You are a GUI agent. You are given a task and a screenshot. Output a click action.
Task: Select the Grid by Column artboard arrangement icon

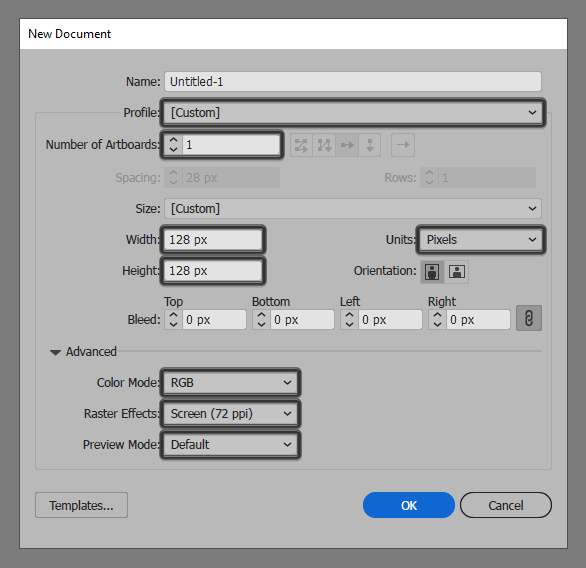[x=324, y=145]
